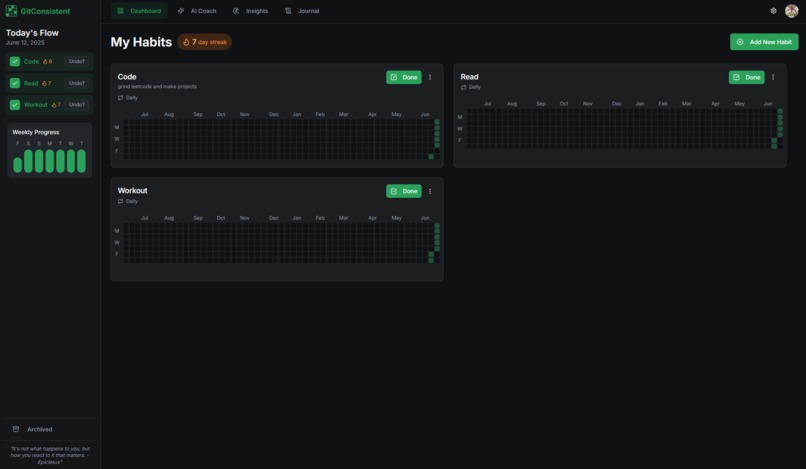The image size is (806, 469).
Task: Click the Add New Habit button
Action: click(764, 42)
